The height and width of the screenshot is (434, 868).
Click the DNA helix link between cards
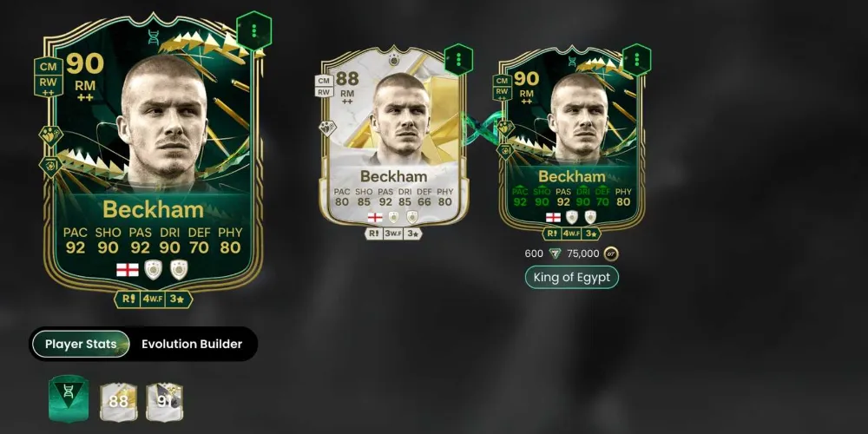[482, 128]
